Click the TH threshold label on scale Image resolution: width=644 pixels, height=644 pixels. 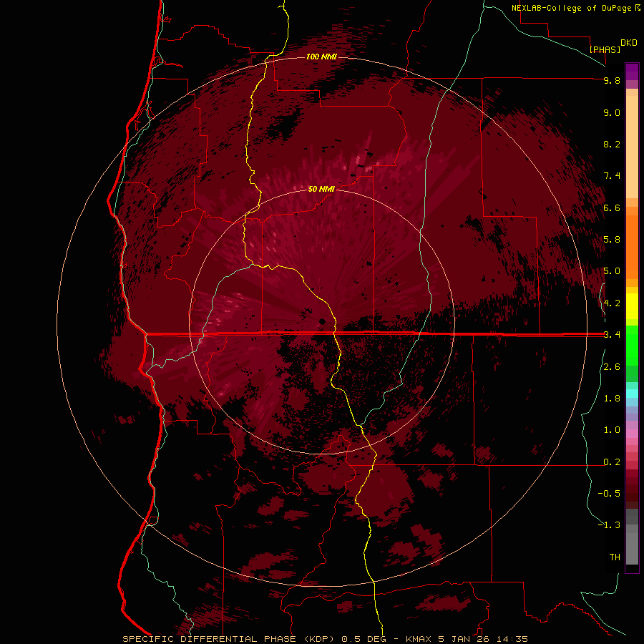(x=615, y=557)
